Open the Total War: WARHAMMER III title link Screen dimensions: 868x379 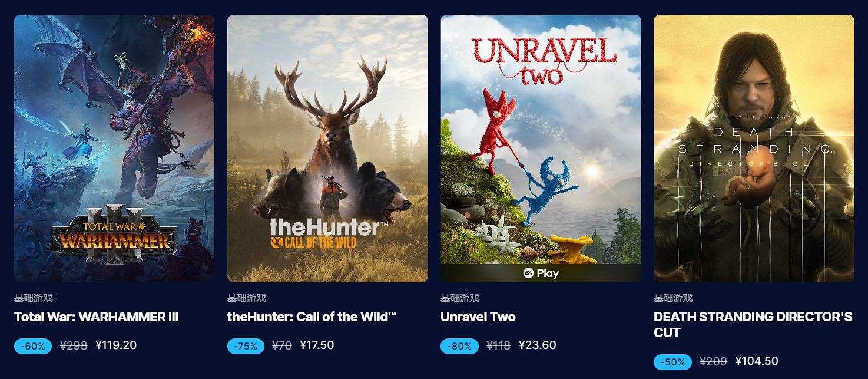click(96, 317)
